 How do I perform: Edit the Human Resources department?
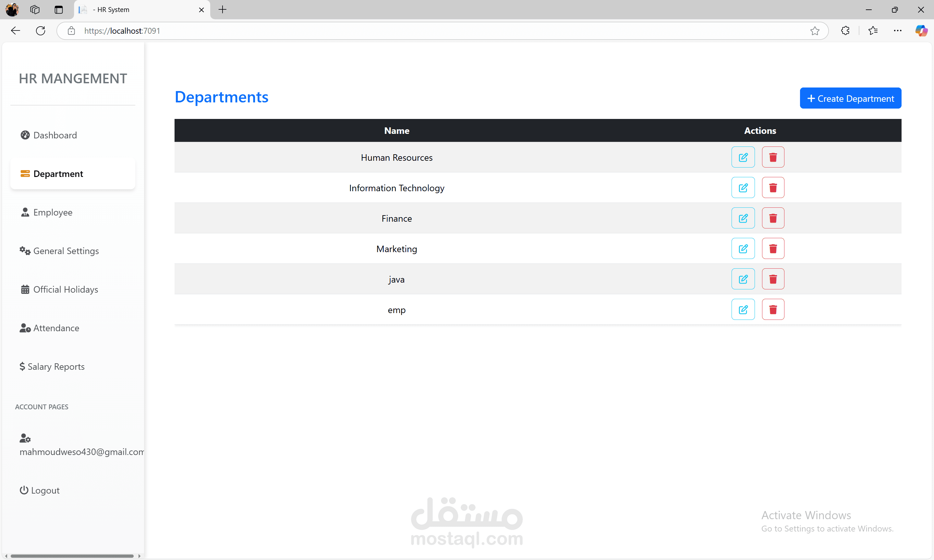coord(743,157)
